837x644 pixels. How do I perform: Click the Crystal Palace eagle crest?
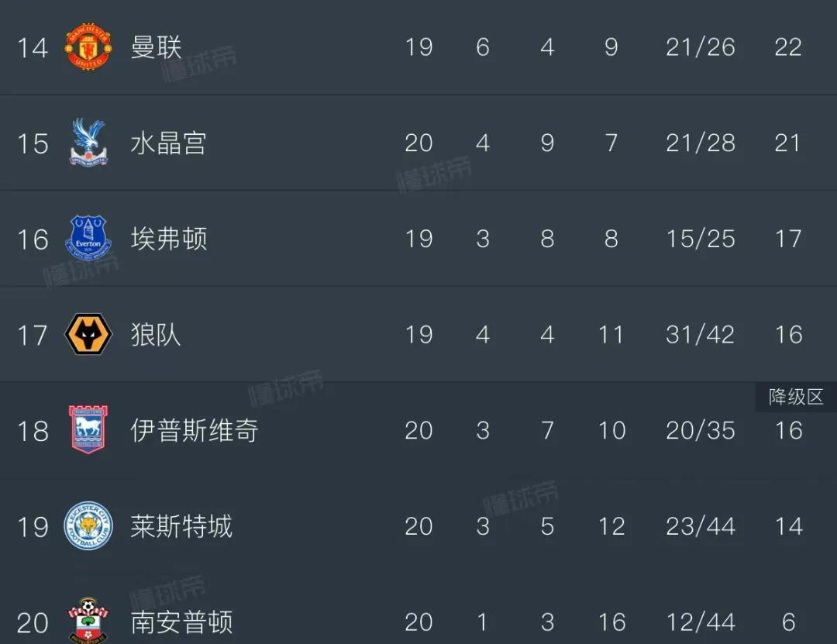(88, 143)
